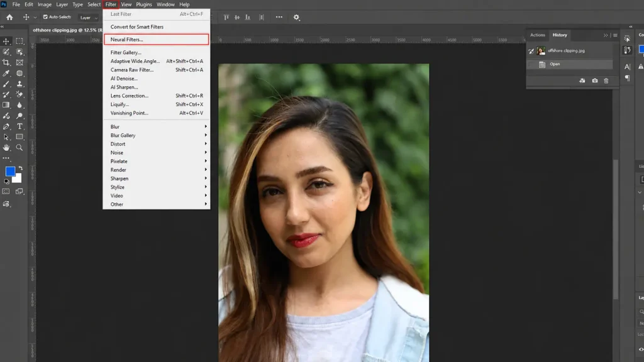This screenshot has width=644, height=362.
Task: Select the Quick Selection brush tool
Action: [6, 52]
